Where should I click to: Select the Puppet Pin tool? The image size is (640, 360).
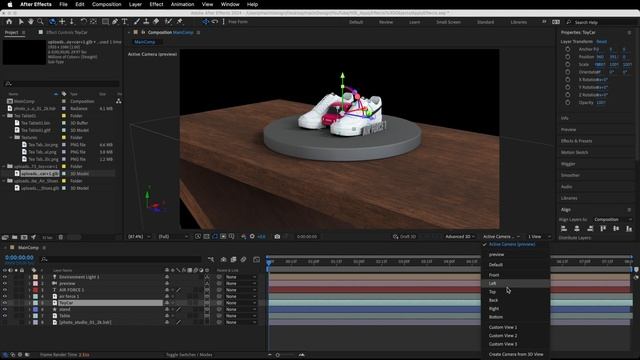[180, 22]
